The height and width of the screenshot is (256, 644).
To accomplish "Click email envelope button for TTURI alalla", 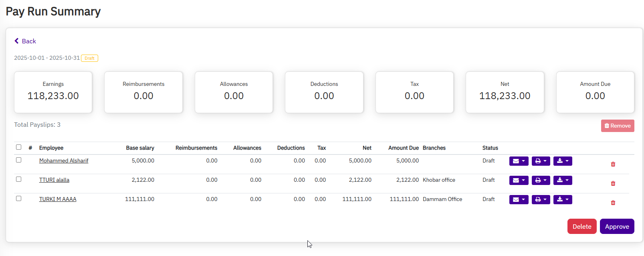I will pos(519,180).
